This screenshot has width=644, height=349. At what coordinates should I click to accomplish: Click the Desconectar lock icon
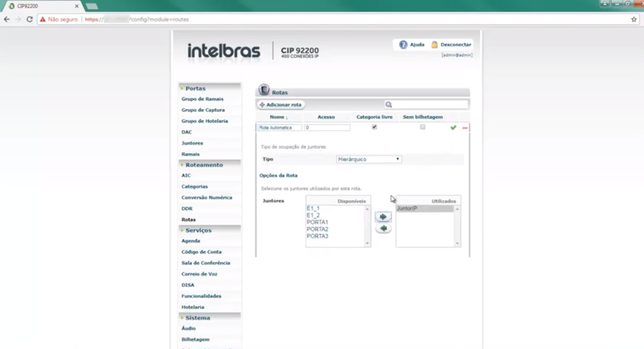coord(435,45)
